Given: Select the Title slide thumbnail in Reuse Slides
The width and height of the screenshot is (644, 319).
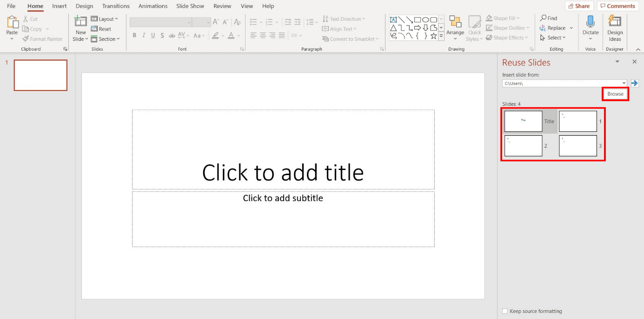Looking at the screenshot, I should (x=523, y=121).
